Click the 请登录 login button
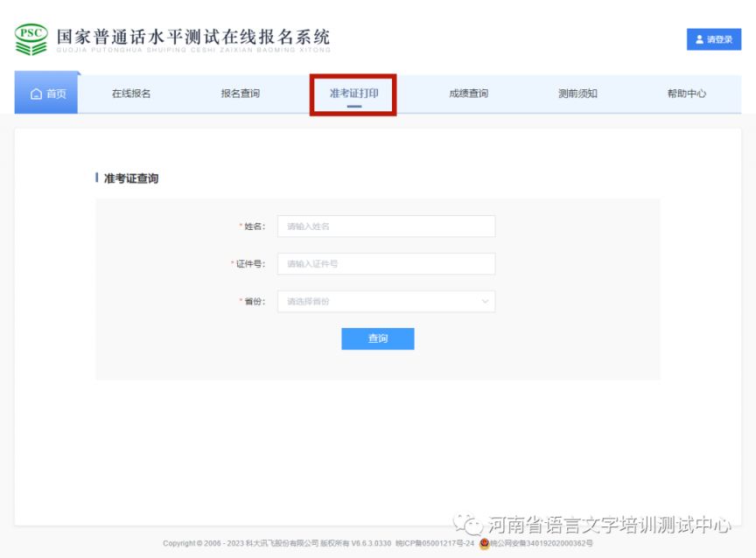Viewport: 756px width, 558px height. (713, 38)
